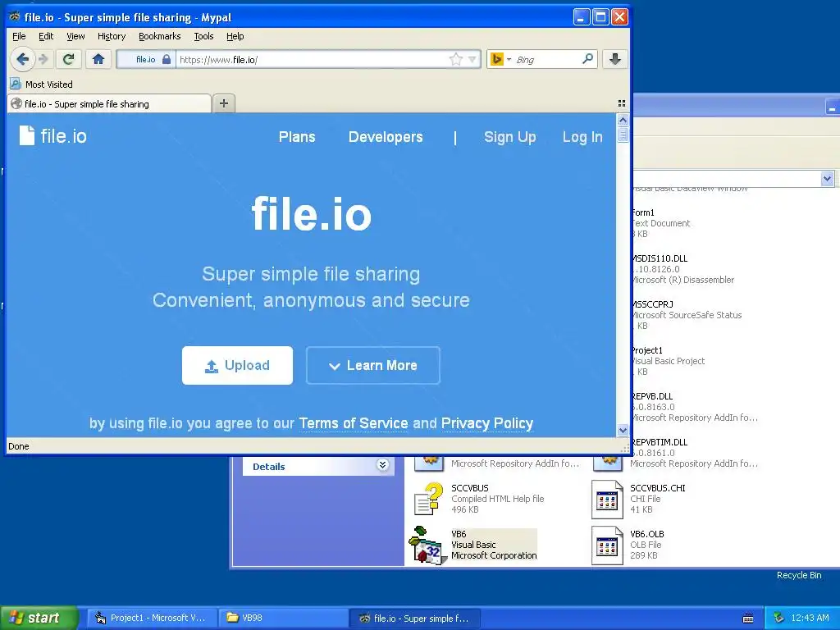Click the search magnifier icon
This screenshot has height=630, width=840.
pyautogui.click(x=587, y=58)
